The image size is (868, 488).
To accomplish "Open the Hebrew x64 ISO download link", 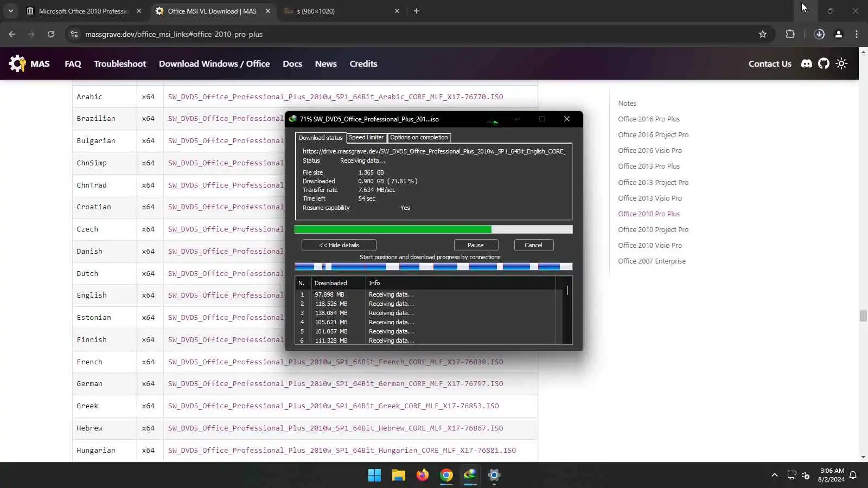I will (x=335, y=428).
